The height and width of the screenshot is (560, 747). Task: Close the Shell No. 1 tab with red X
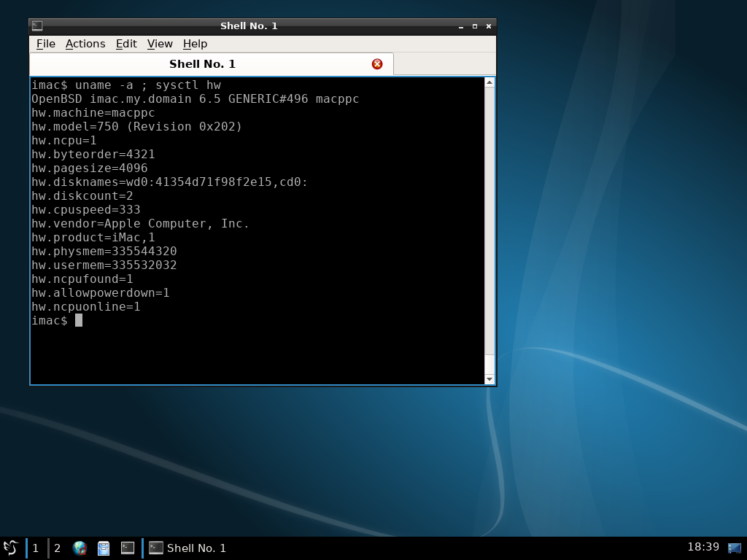click(x=377, y=64)
